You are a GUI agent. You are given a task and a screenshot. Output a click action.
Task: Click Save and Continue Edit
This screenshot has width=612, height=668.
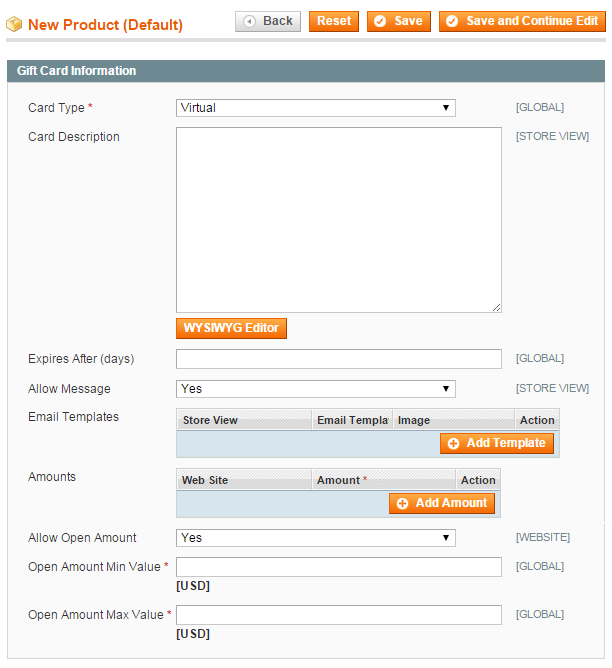[x=522, y=21]
